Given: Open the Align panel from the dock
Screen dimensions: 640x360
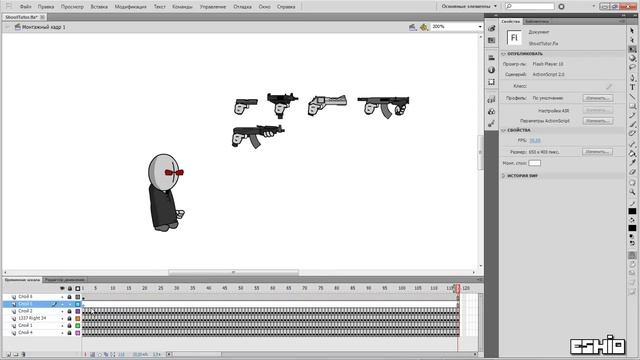Looking at the screenshot, I should click(x=491, y=58).
